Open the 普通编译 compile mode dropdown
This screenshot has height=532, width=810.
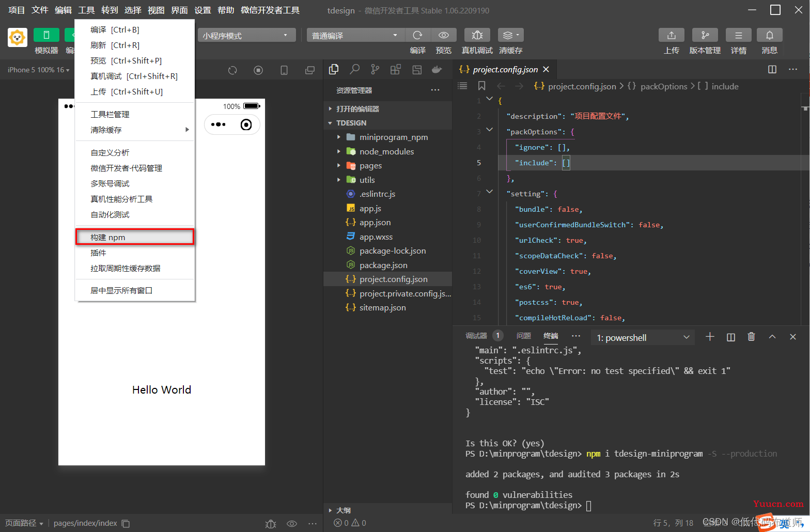tap(355, 35)
